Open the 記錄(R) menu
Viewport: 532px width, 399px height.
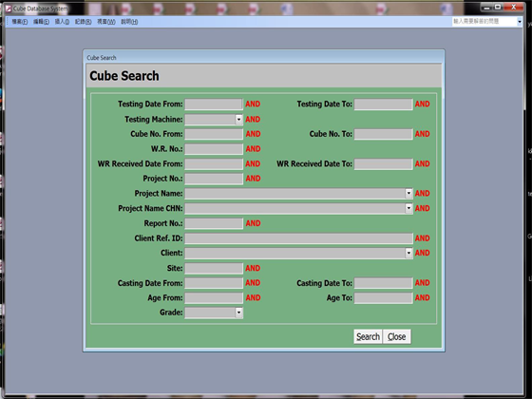click(84, 22)
